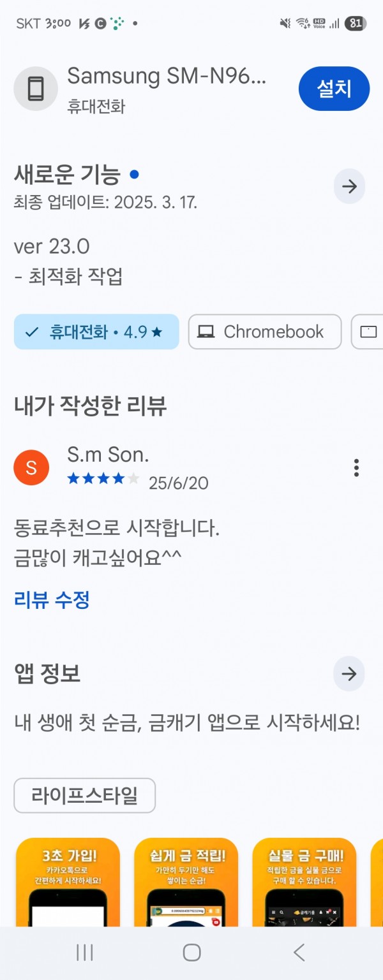
Task: Open the 쉽게 금 적립 screenshot thumbnail
Action: click(186, 882)
